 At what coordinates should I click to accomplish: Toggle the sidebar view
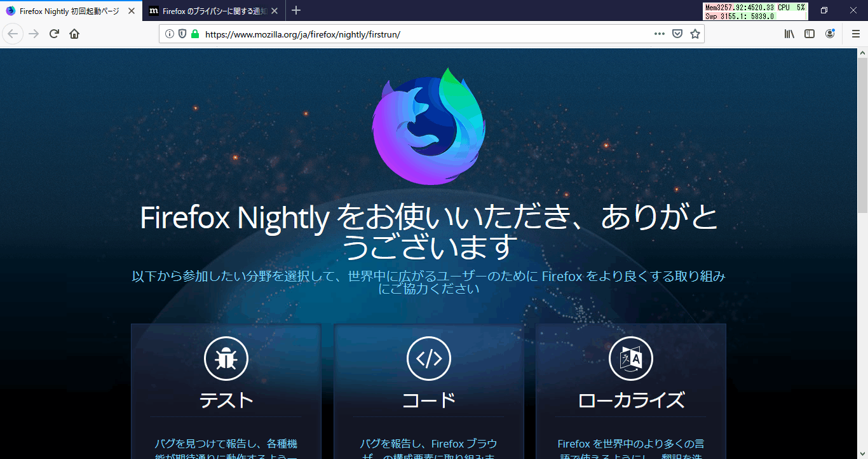click(x=810, y=34)
